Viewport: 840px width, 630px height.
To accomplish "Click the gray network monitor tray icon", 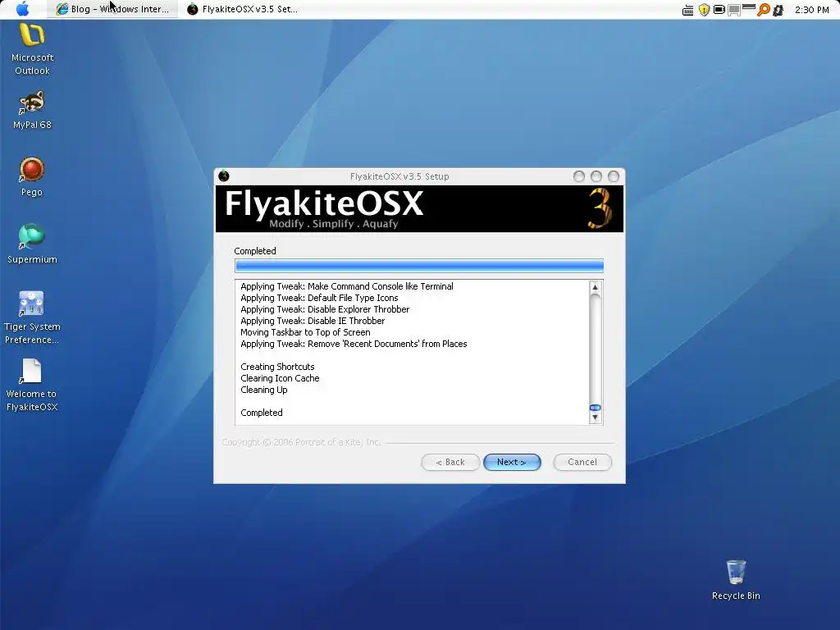I will pyautogui.click(x=734, y=10).
